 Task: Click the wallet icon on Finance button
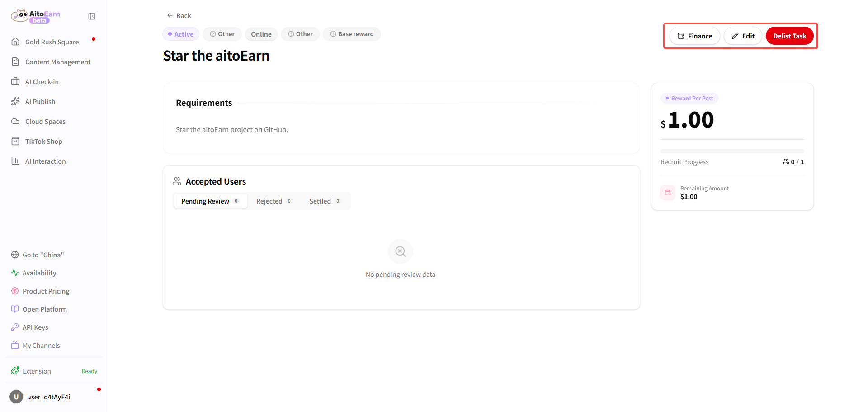(681, 36)
